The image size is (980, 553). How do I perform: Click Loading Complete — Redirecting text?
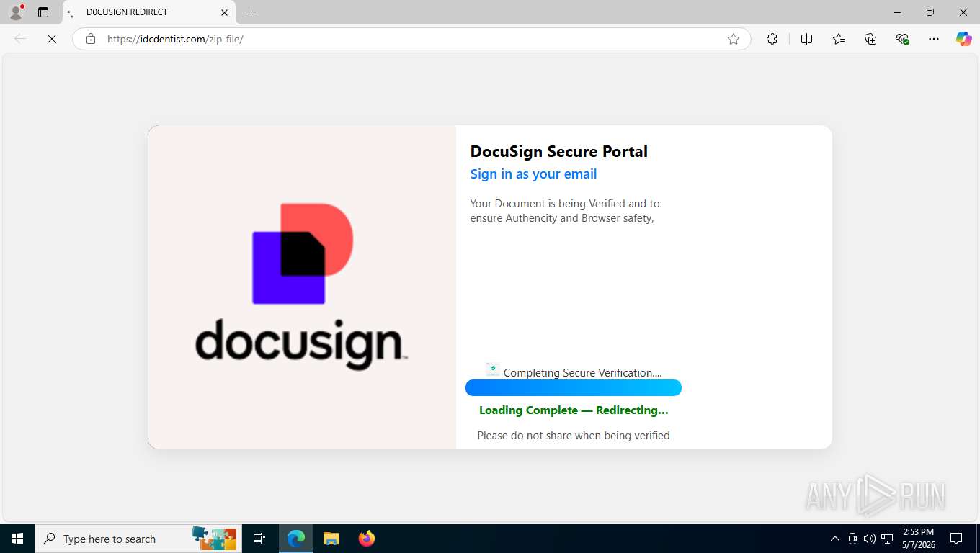[574, 410]
